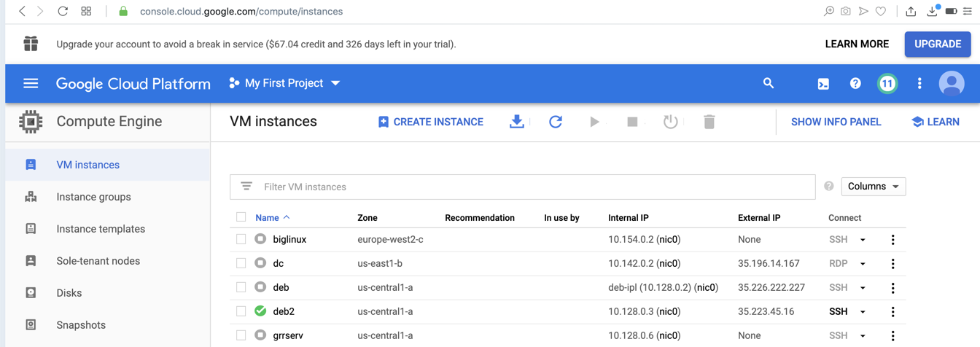The width and height of the screenshot is (980, 347).
Task: Open Cloud Shell terminal icon
Action: pyautogui.click(x=823, y=84)
